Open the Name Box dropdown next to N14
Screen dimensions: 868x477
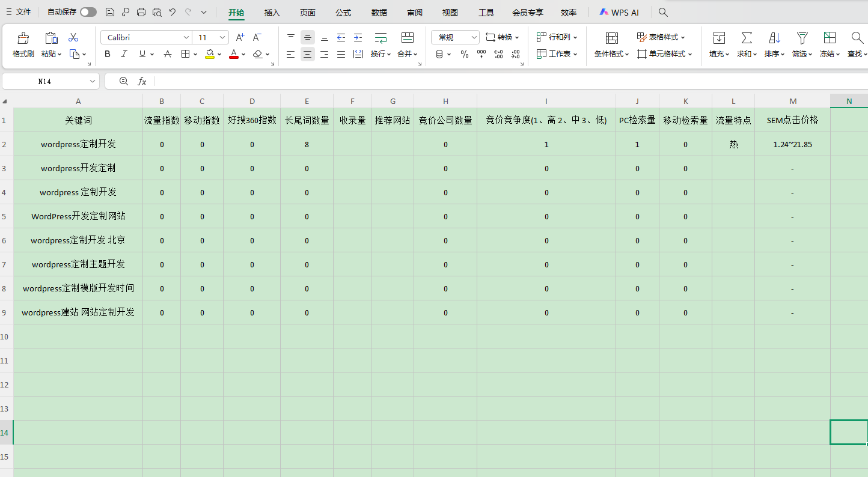93,81
